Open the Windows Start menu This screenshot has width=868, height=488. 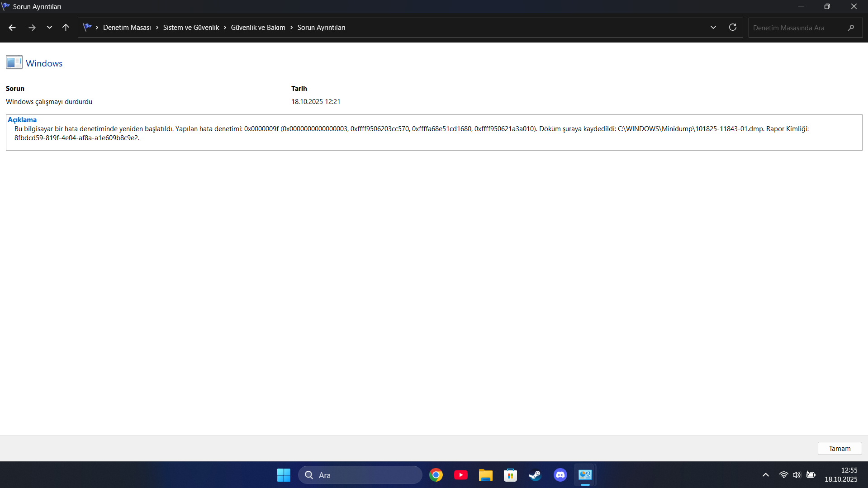tap(284, 475)
